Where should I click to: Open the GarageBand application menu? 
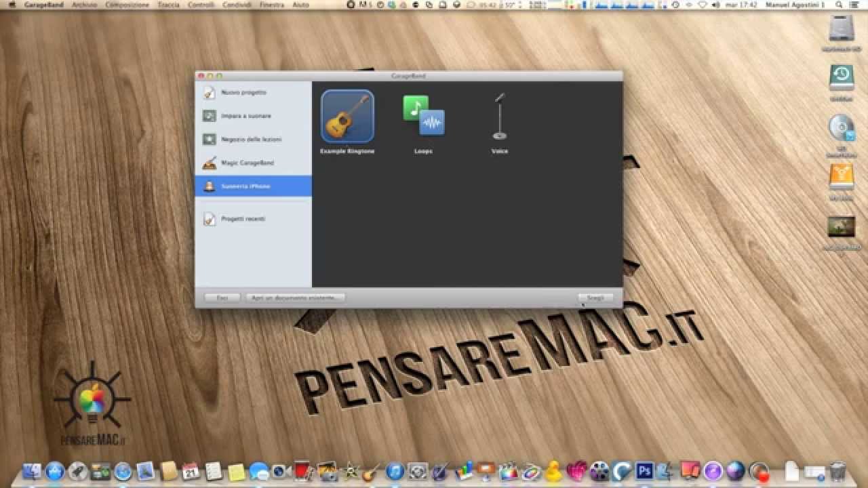point(43,5)
